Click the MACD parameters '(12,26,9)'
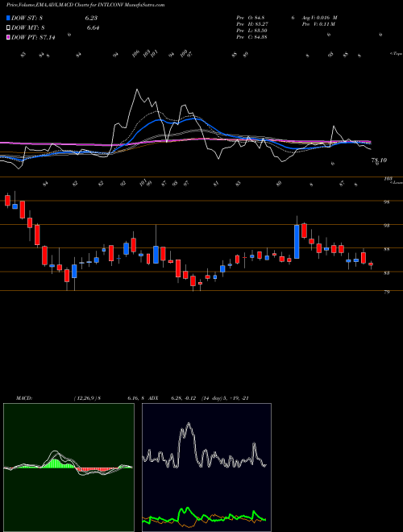 (85, 398)
